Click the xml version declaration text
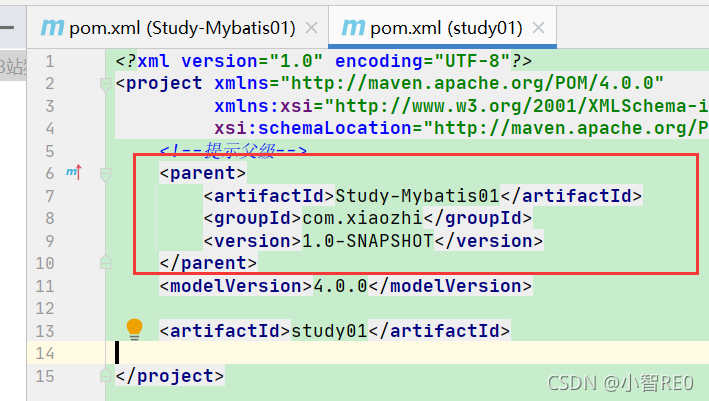This screenshot has height=401, width=709. [323, 61]
